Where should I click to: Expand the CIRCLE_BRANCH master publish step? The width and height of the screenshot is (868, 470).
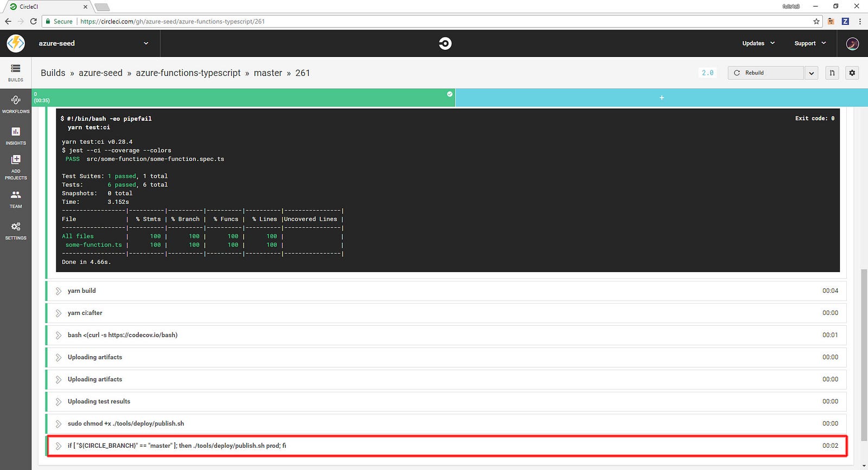tap(446, 446)
